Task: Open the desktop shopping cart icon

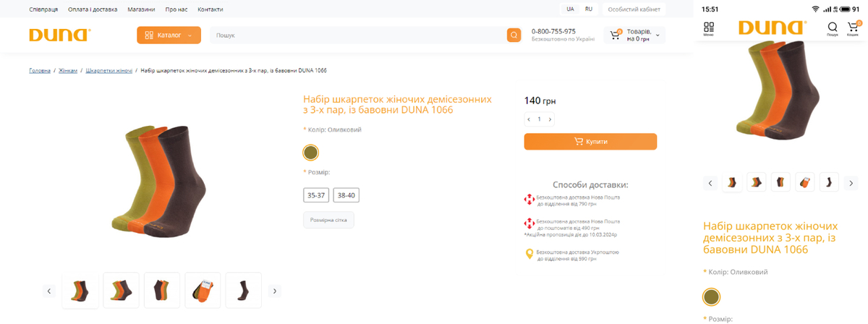Action: tap(616, 35)
